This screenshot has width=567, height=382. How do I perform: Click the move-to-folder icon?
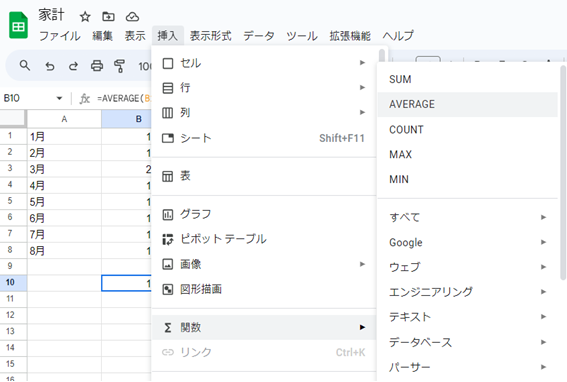click(108, 17)
